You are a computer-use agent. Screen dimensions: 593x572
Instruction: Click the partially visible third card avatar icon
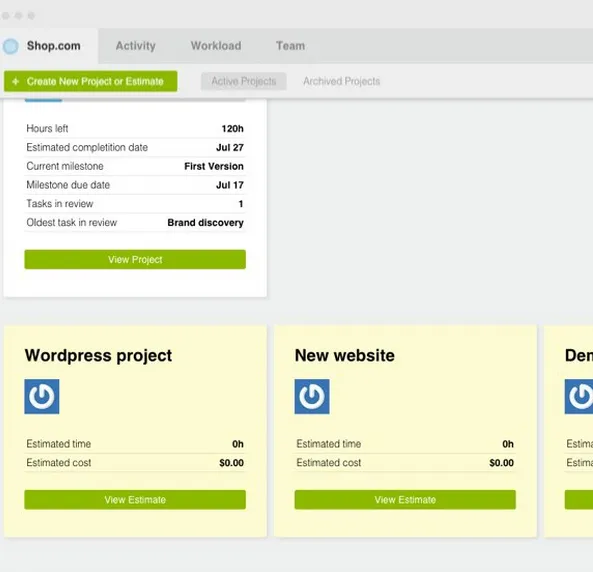pos(579,396)
